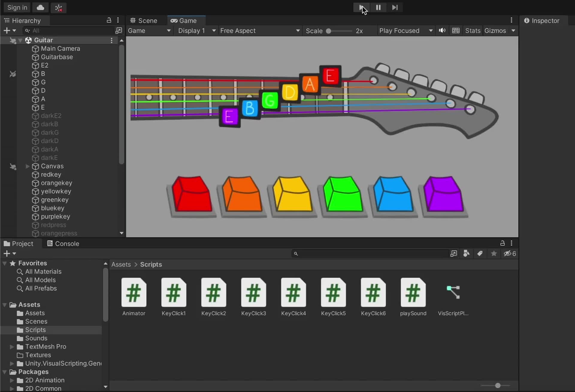This screenshot has height=392, width=575.
Task: Show only favorited assets in Project
Action: pyautogui.click(x=494, y=253)
